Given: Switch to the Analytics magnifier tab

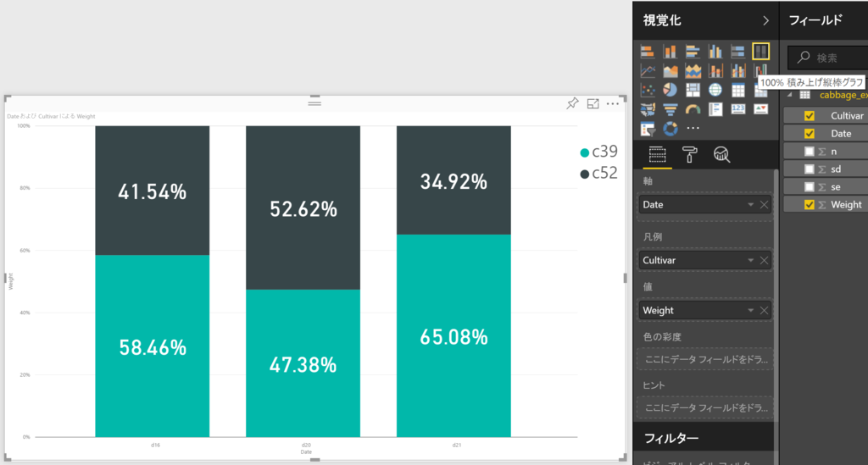Looking at the screenshot, I should coord(722,155).
